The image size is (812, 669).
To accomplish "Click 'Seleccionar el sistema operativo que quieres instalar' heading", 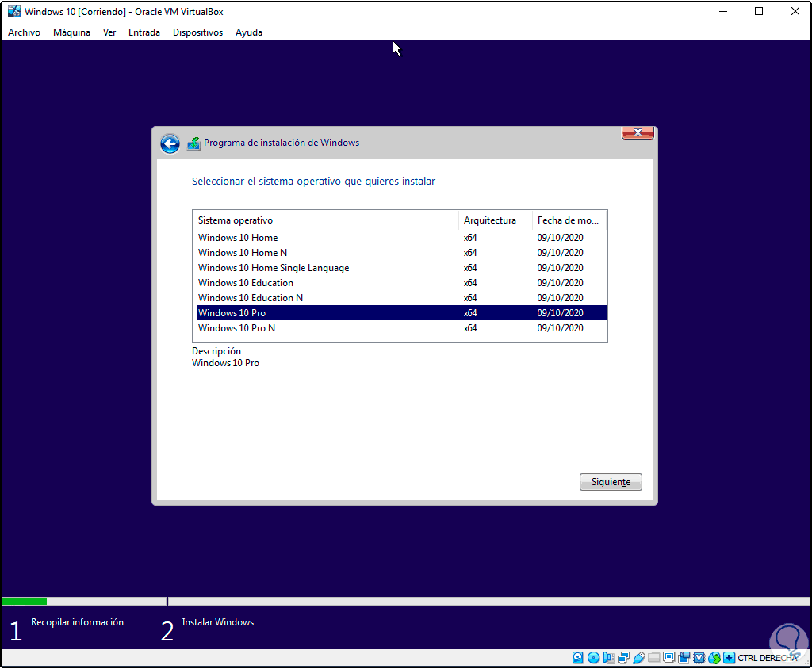I will point(313,182).
